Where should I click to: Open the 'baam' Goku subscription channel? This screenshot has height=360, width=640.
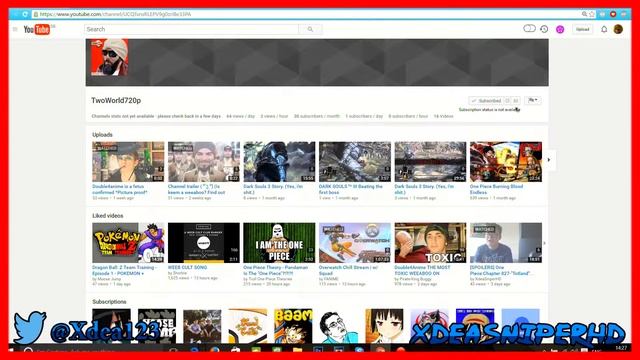[293, 326]
